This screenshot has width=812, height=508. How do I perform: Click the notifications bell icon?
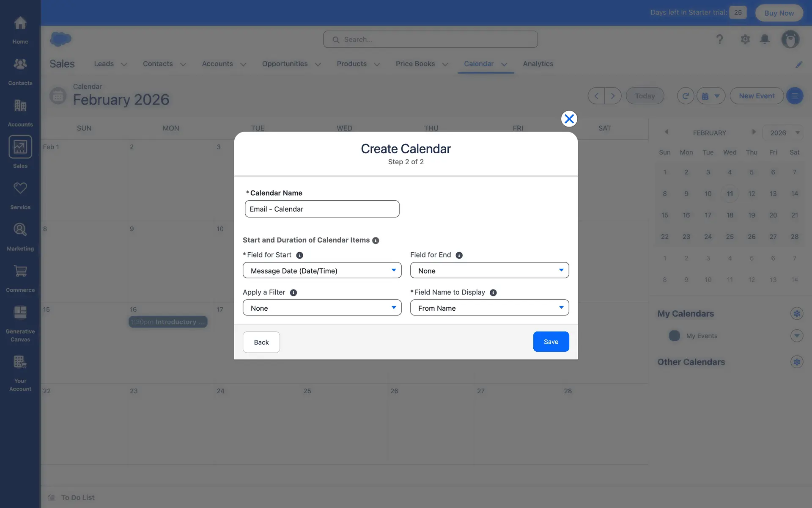(764, 39)
